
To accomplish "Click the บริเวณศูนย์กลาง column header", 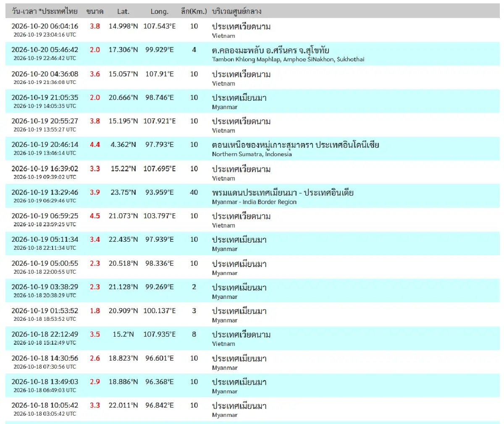I will [237, 11].
